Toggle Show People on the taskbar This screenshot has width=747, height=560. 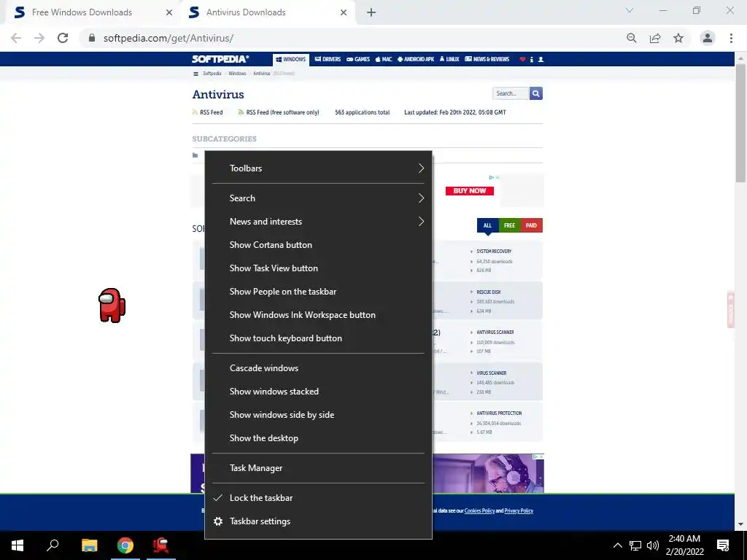318,292
